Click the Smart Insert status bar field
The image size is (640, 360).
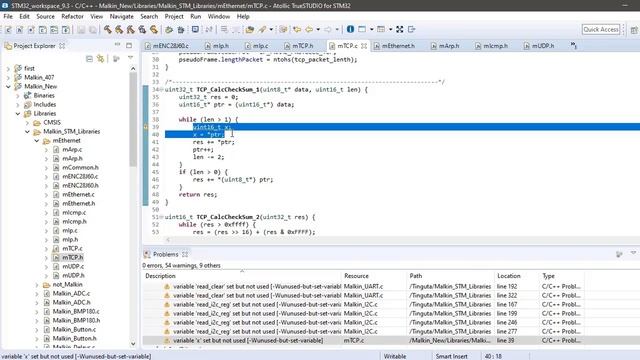click(451, 356)
